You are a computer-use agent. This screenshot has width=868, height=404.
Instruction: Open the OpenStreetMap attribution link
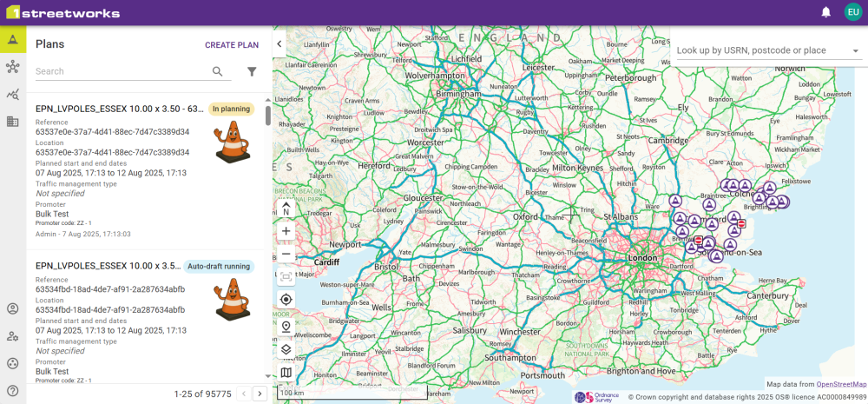pyautogui.click(x=841, y=384)
